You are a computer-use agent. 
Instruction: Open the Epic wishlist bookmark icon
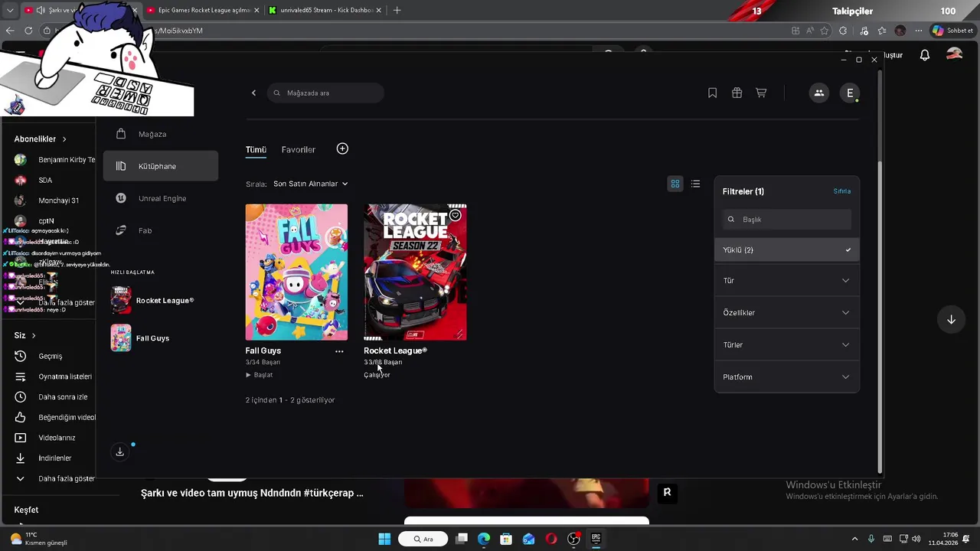point(712,93)
